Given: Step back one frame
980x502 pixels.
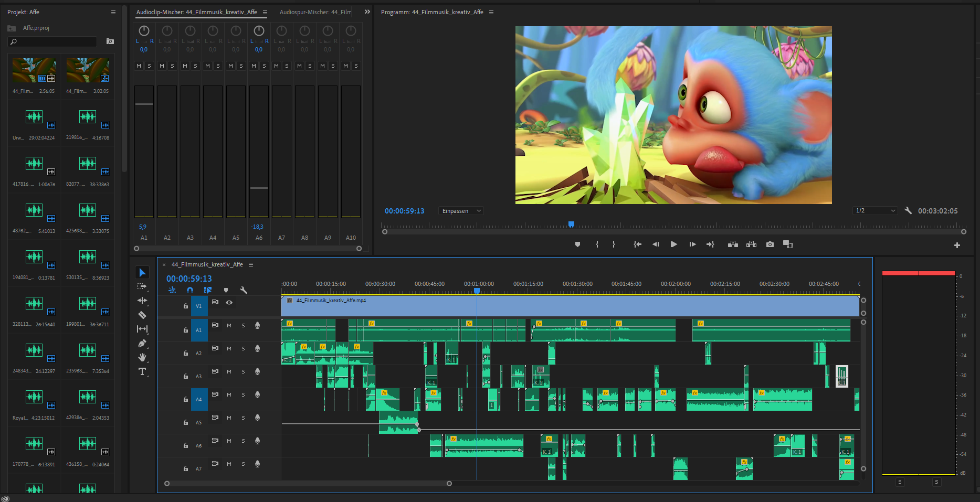Looking at the screenshot, I should [656, 244].
